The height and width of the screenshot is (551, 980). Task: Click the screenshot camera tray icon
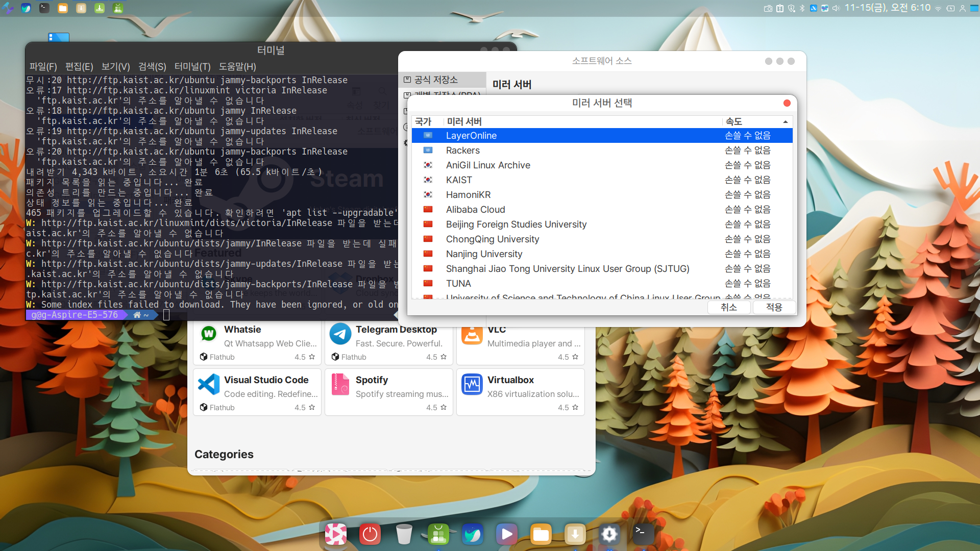pos(768,8)
